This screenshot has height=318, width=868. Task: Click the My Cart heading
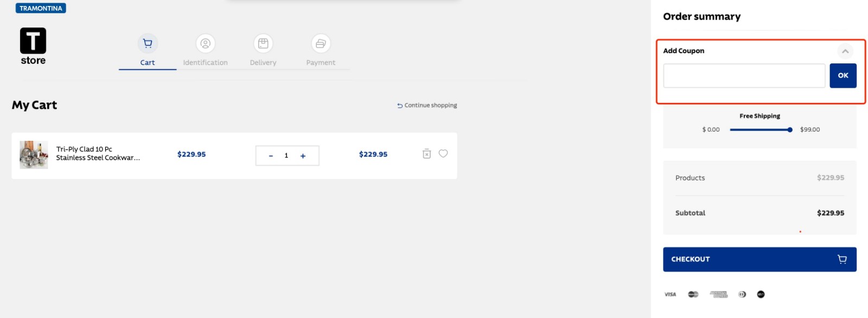coord(34,105)
